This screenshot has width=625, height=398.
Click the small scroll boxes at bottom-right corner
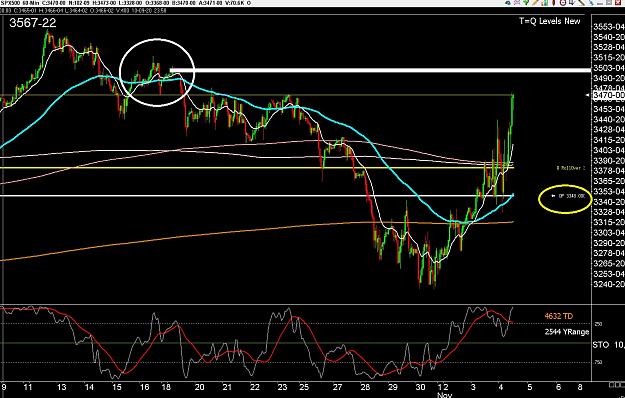[616, 384]
